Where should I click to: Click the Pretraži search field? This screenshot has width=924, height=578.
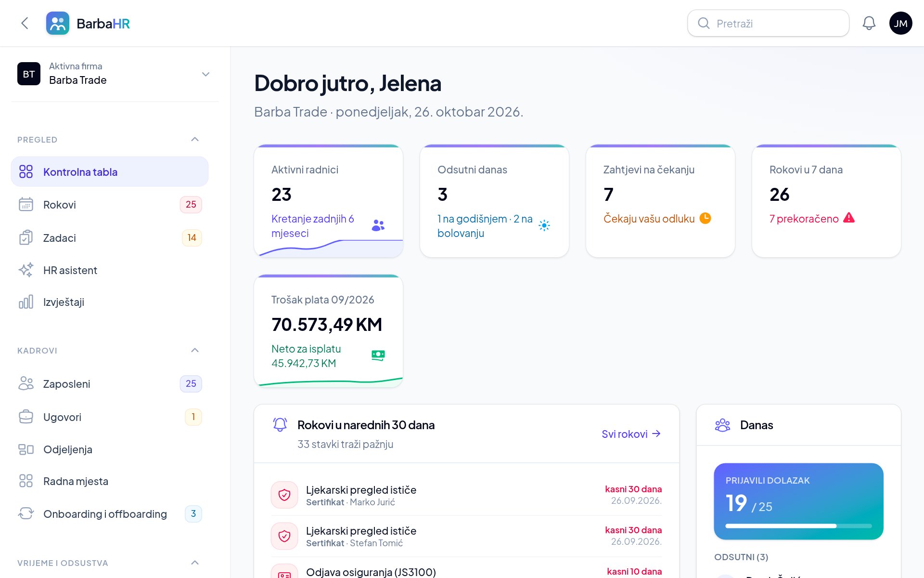[768, 23]
